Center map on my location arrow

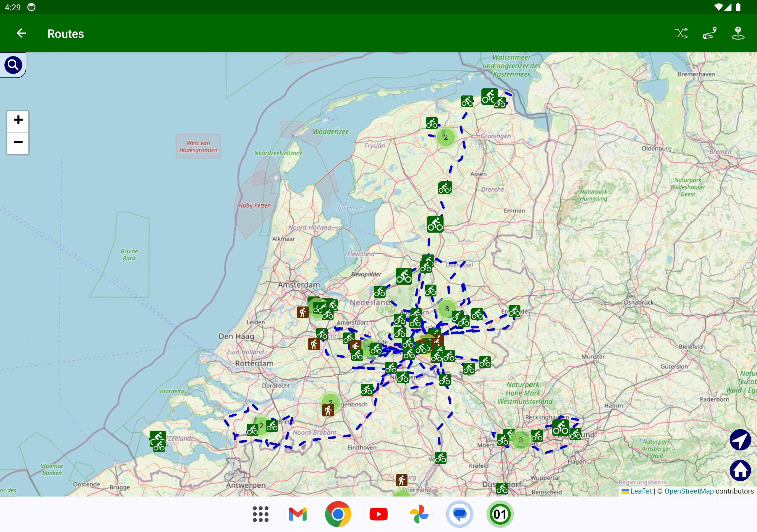point(740,439)
